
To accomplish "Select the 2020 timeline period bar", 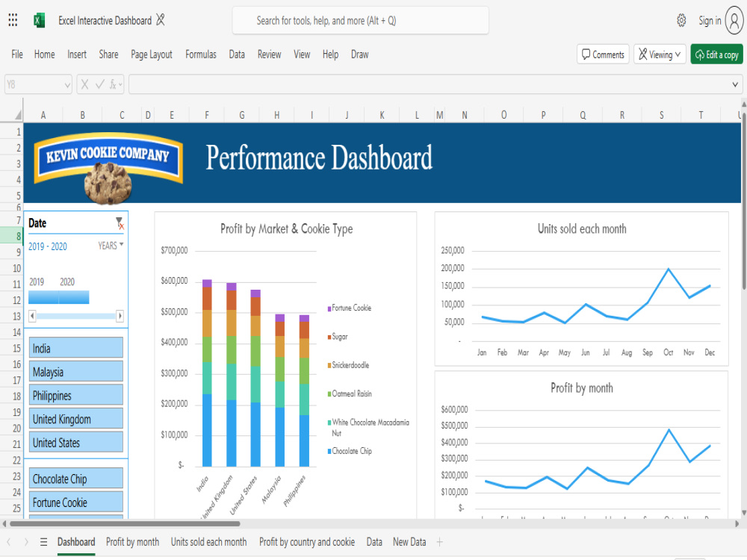I will tap(74, 297).
